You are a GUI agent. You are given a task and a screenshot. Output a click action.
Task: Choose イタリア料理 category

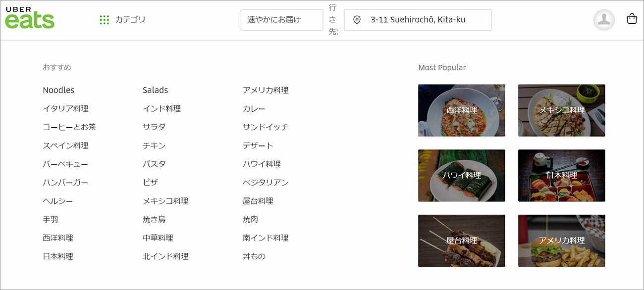click(x=65, y=108)
